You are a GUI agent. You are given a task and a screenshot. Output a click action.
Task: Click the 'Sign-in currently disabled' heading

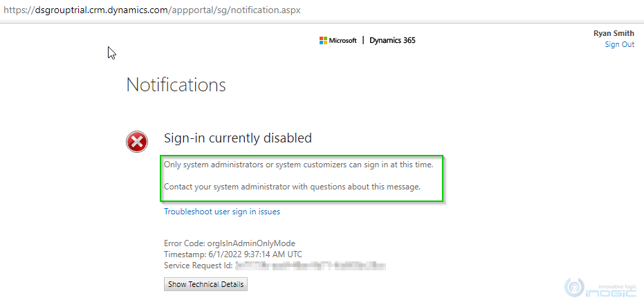[238, 138]
